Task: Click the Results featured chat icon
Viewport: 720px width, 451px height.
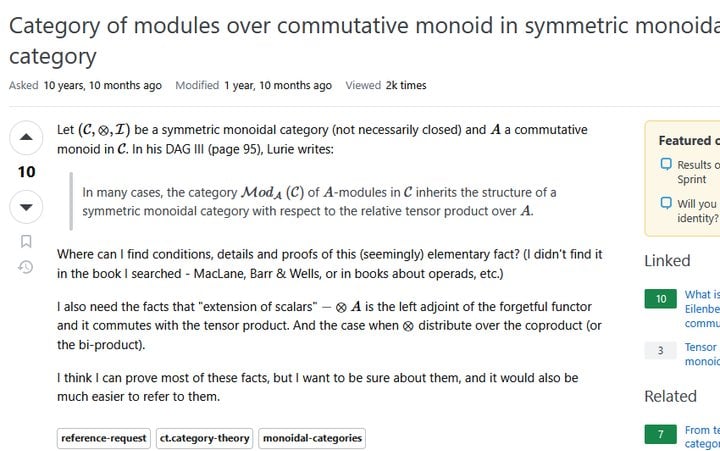Action: pyautogui.click(x=666, y=164)
